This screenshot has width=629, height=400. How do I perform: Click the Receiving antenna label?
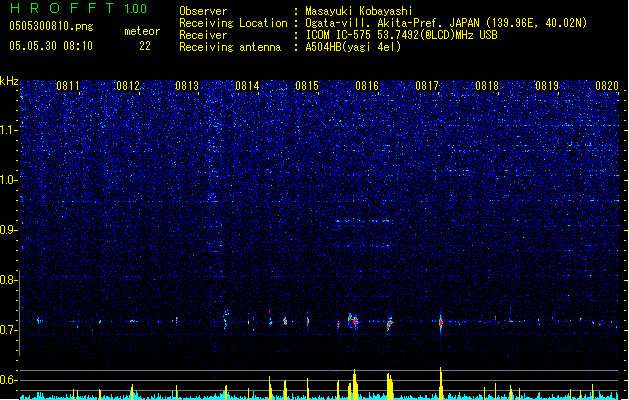230,47
